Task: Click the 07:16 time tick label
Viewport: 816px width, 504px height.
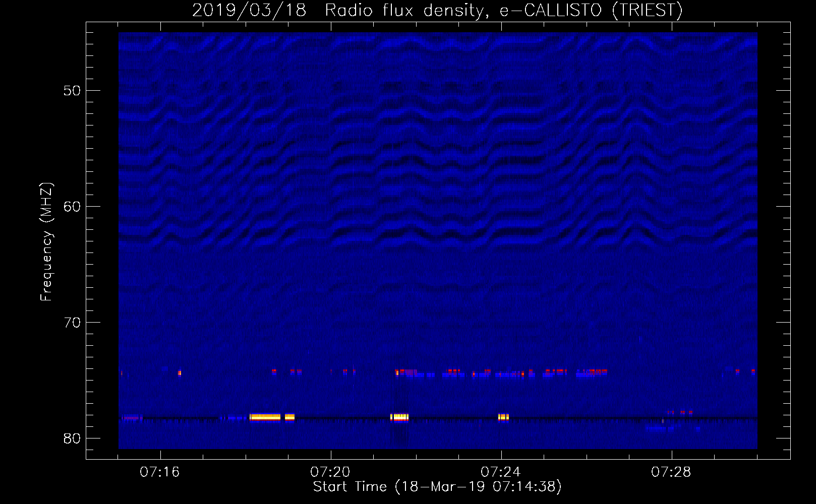Action: (x=160, y=472)
